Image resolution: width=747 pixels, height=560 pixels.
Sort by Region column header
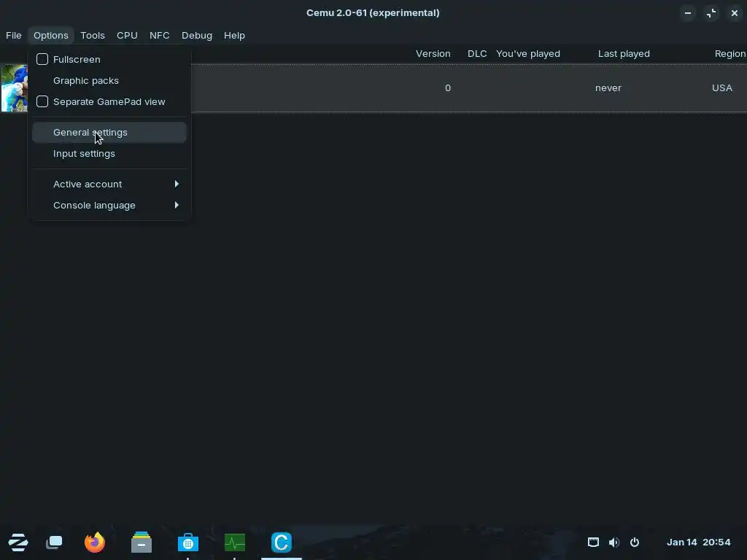pyautogui.click(x=729, y=54)
